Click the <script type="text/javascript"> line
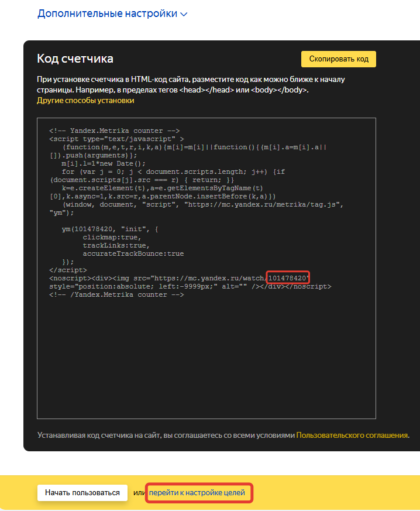Image resolution: width=420 pixels, height=511 pixels. 116,139
